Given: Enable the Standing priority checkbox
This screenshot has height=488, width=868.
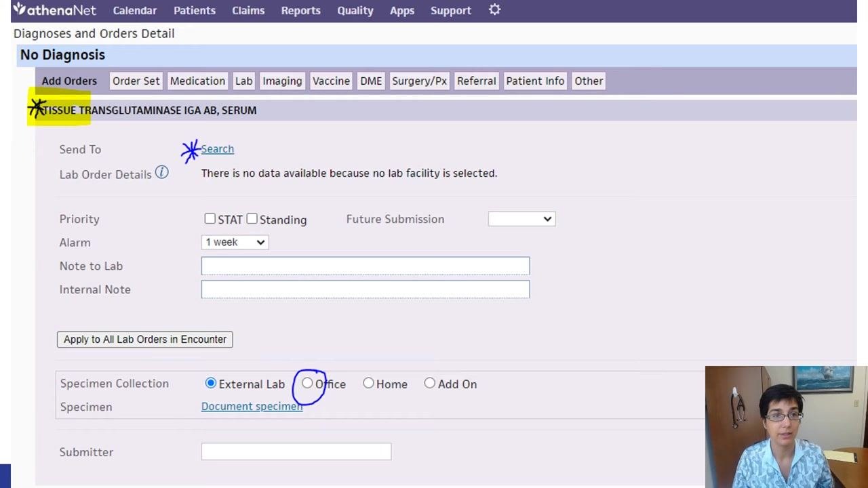Looking at the screenshot, I should 252,218.
